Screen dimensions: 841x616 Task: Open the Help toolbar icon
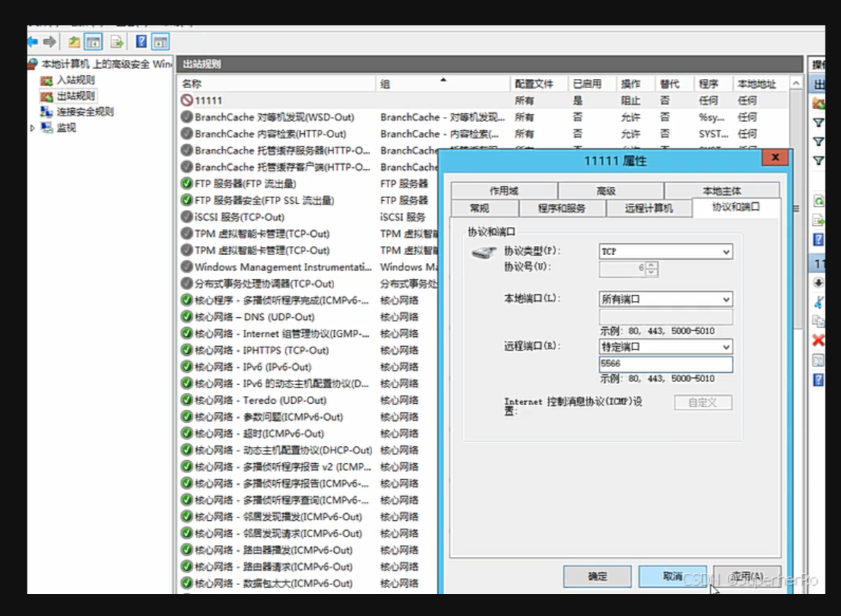click(141, 42)
